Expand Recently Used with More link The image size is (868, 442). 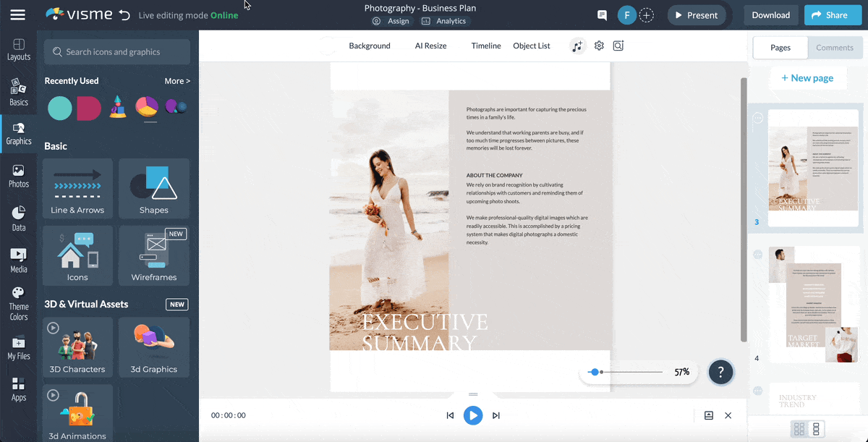pyautogui.click(x=177, y=81)
